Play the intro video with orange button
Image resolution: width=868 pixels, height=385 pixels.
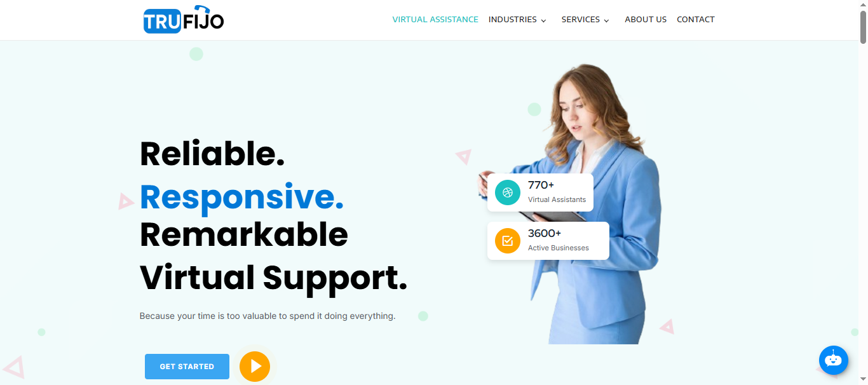pyautogui.click(x=255, y=367)
